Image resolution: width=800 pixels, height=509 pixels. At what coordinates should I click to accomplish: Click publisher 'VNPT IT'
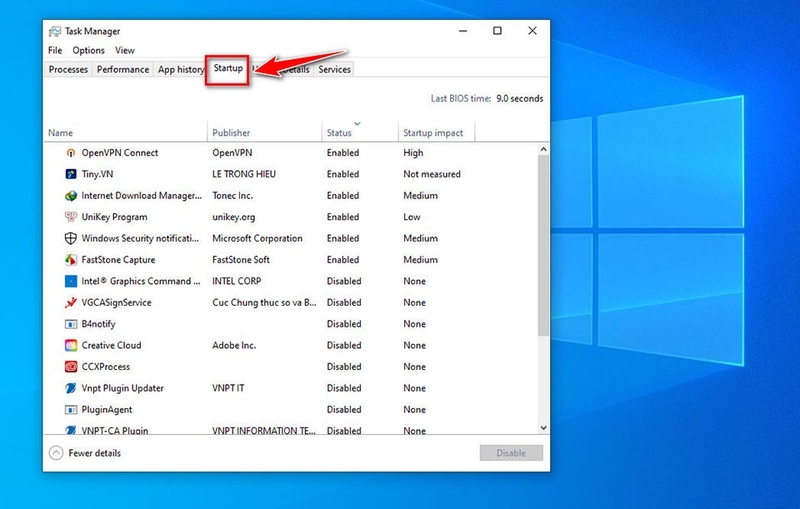pos(228,389)
